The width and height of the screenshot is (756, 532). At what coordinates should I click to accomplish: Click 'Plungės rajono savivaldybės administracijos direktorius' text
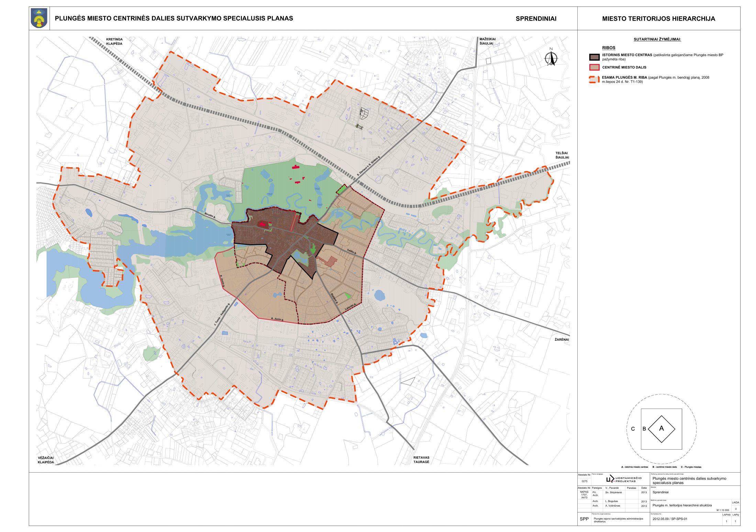click(x=618, y=520)
